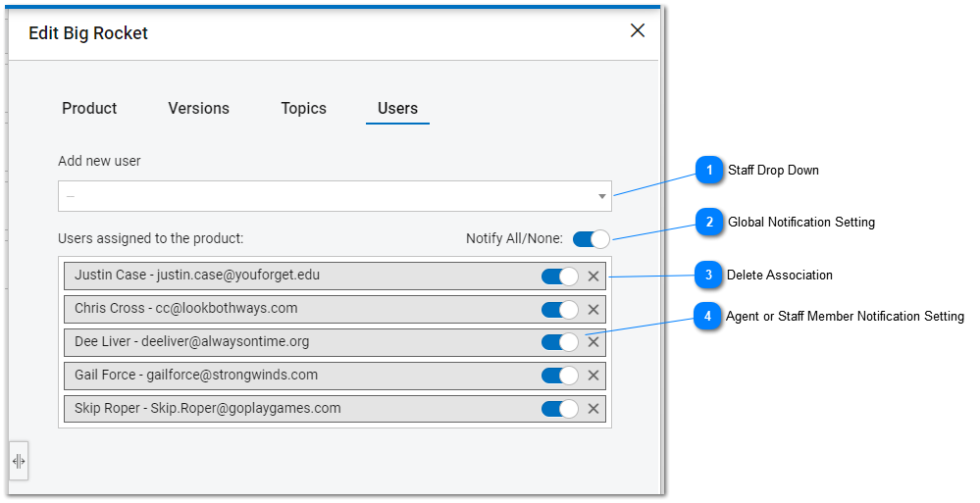Viewport: 980px width, 503px height.
Task: Close the Edit Big Rocket dialog
Action: [638, 30]
